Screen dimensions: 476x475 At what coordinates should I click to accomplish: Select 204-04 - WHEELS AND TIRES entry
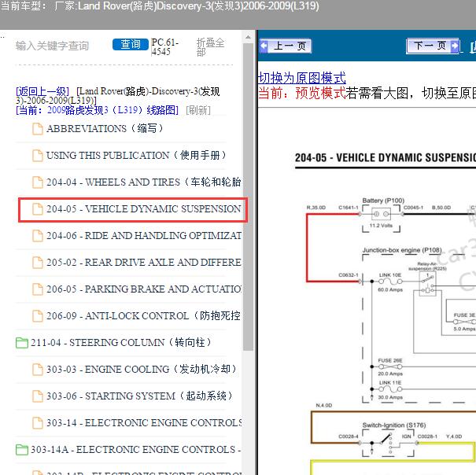pos(144,182)
